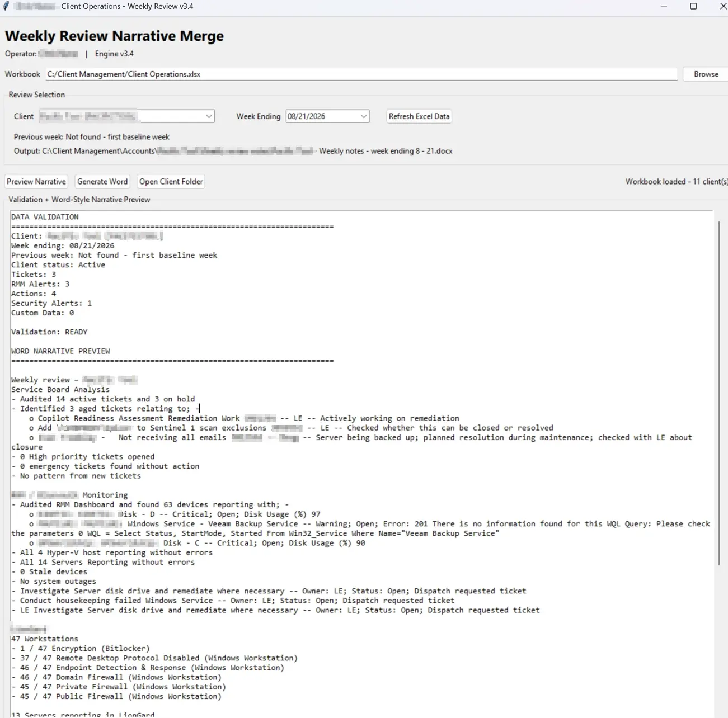Click '47 Workstations' line
This screenshot has width=728, height=718.
coord(45,639)
